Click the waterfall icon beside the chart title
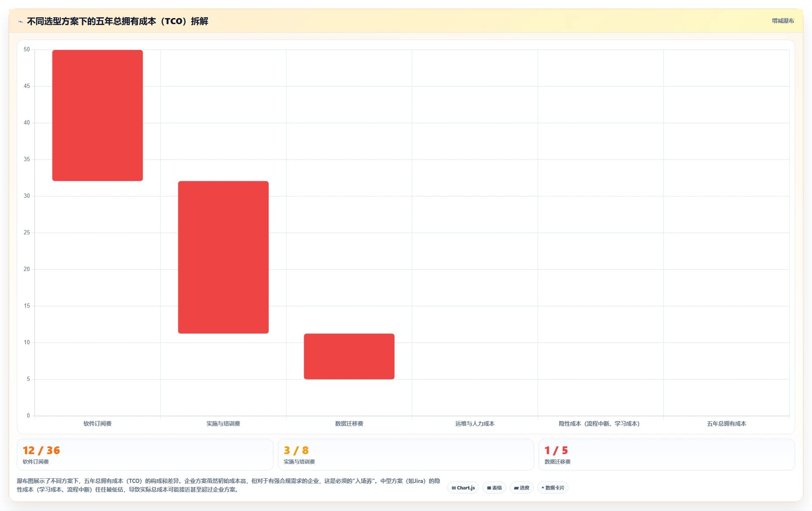The height and width of the screenshot is (511, 812). coord(20,22)
